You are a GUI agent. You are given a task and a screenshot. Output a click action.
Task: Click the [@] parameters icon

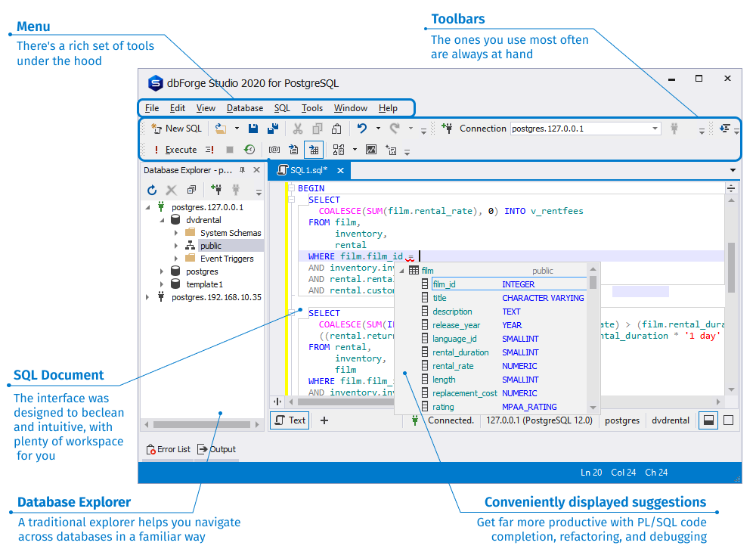click(274, 150)
